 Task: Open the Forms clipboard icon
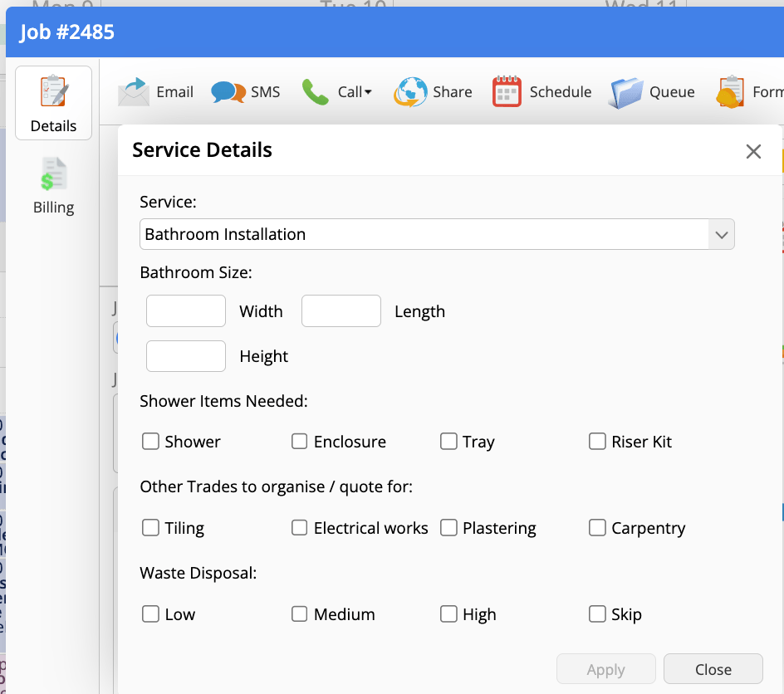tap(730, 92)
